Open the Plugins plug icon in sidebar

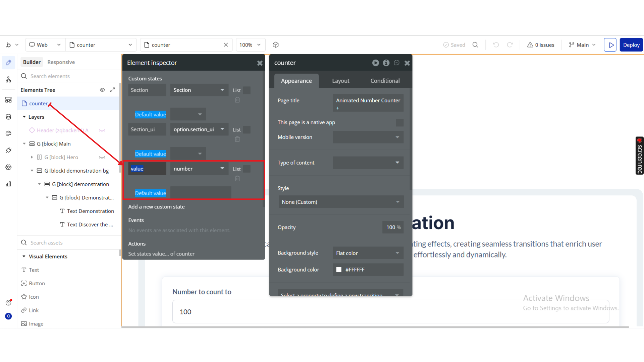pyautogui.click(x=8, y=150)
